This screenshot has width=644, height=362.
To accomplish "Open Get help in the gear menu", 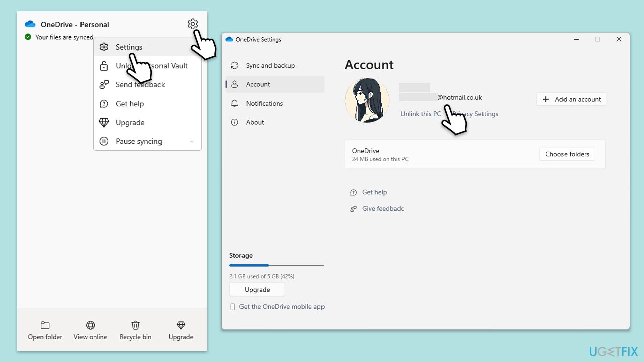I will click(x=147, y=104).
